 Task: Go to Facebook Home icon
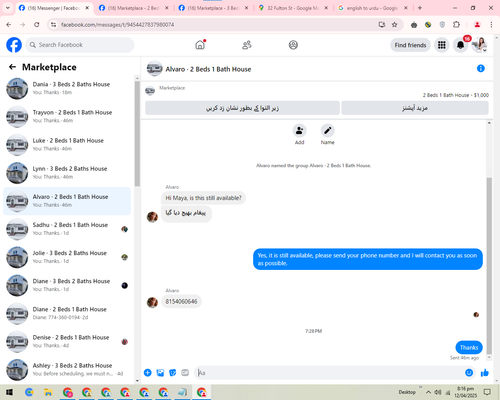[x=200, y=45]
